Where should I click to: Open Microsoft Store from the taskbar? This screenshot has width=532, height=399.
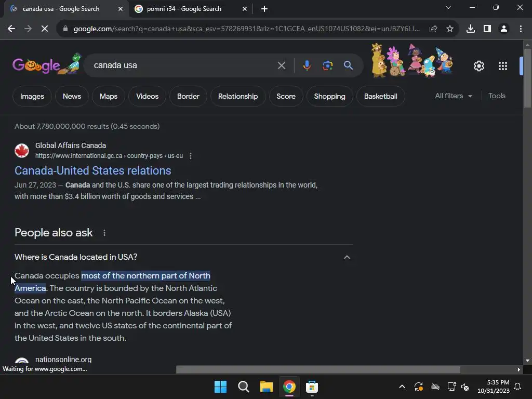click(312, 387)
